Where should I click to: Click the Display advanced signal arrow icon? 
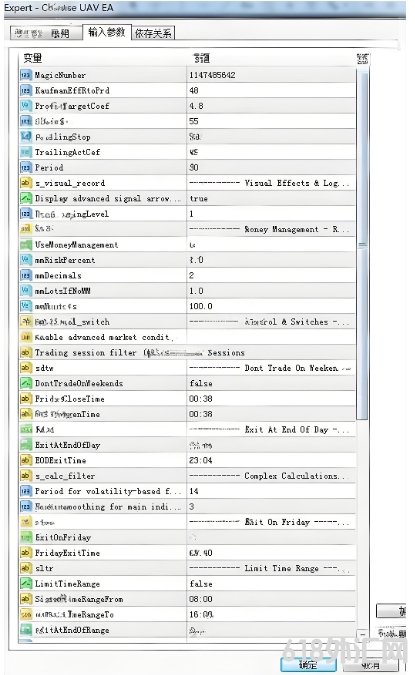[26, 198]
